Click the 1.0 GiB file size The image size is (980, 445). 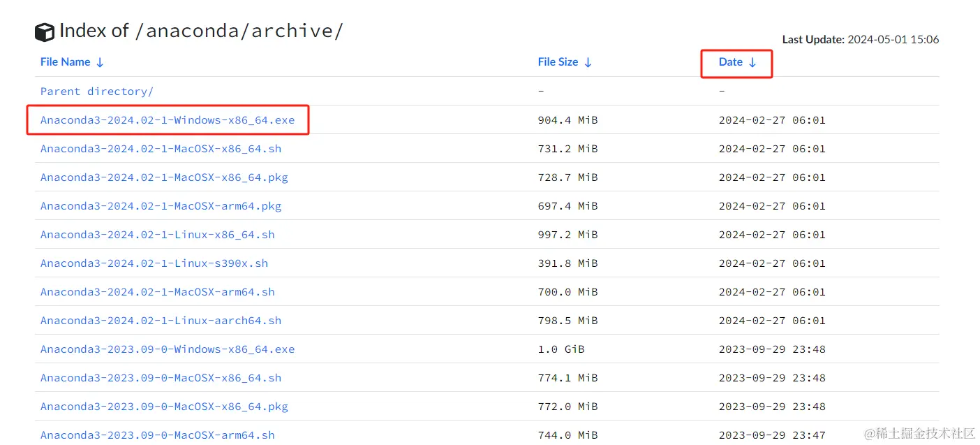point(561,349)
